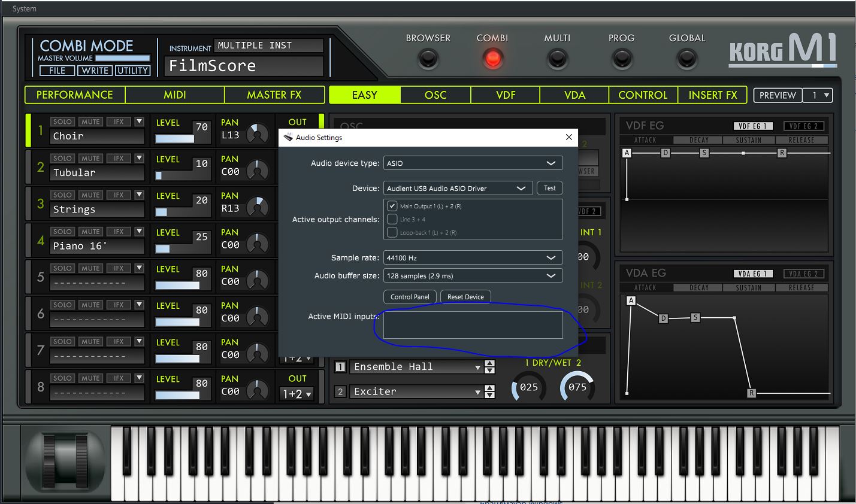Adjust the timbre 8 PAN knob

coord(258,390)
